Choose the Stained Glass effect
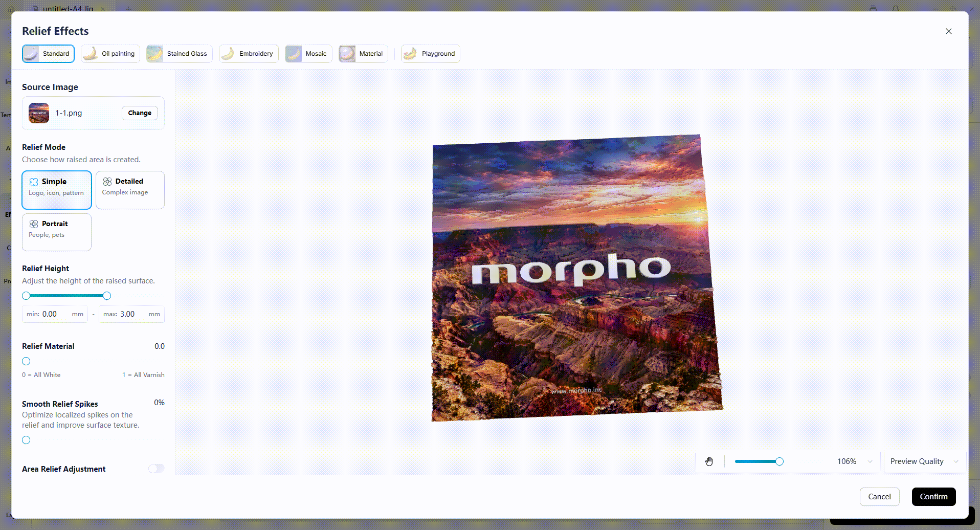 [179, 54]
